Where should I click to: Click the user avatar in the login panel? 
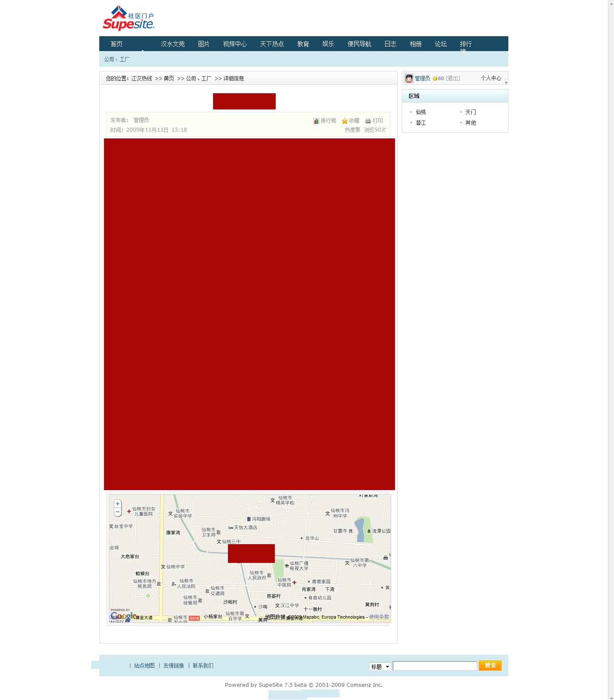click(409, 78)
